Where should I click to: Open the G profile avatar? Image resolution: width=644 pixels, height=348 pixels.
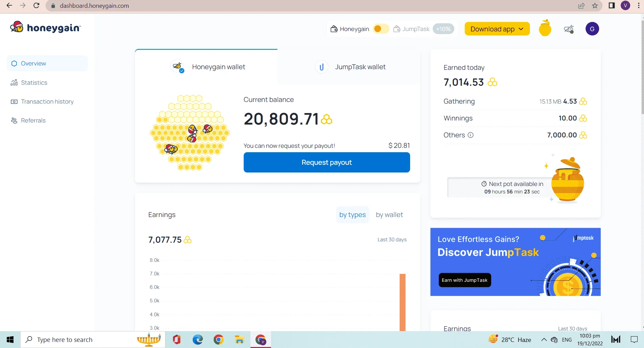[x=592, y=29]
